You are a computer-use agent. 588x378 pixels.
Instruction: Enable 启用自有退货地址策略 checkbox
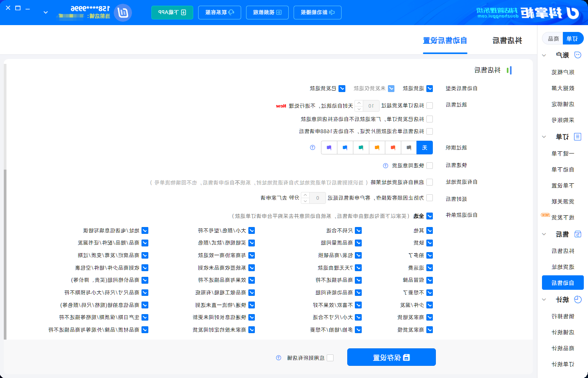(x=430, y=182)
